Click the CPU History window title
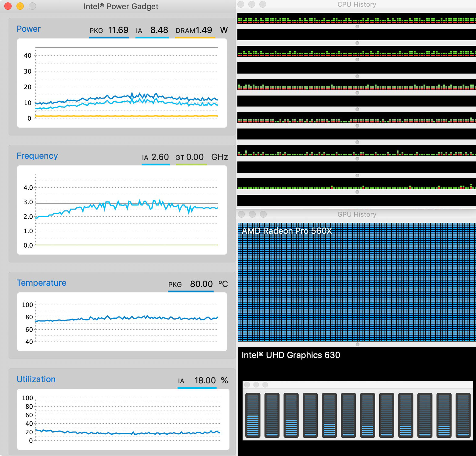This screenshot has height=456, width=476. (x=357, y=4)
